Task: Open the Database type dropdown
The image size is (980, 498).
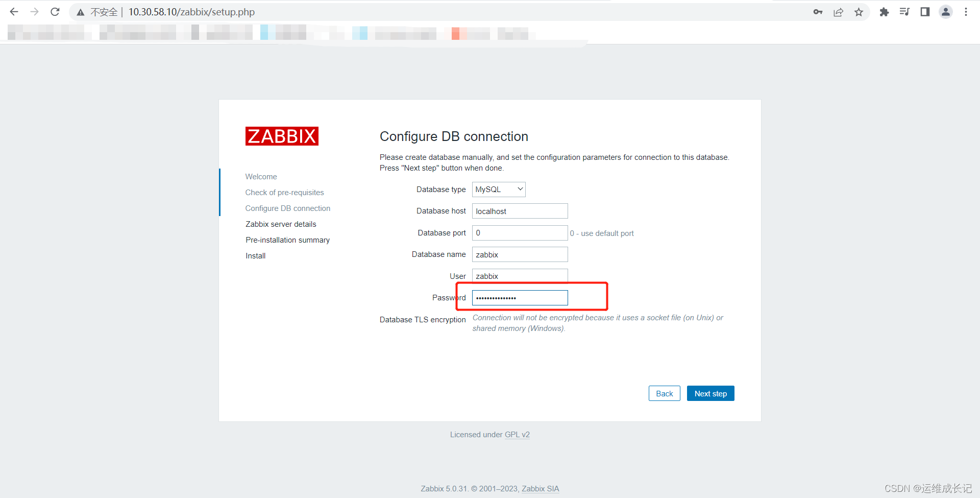Action: click(x=499, y=189)
